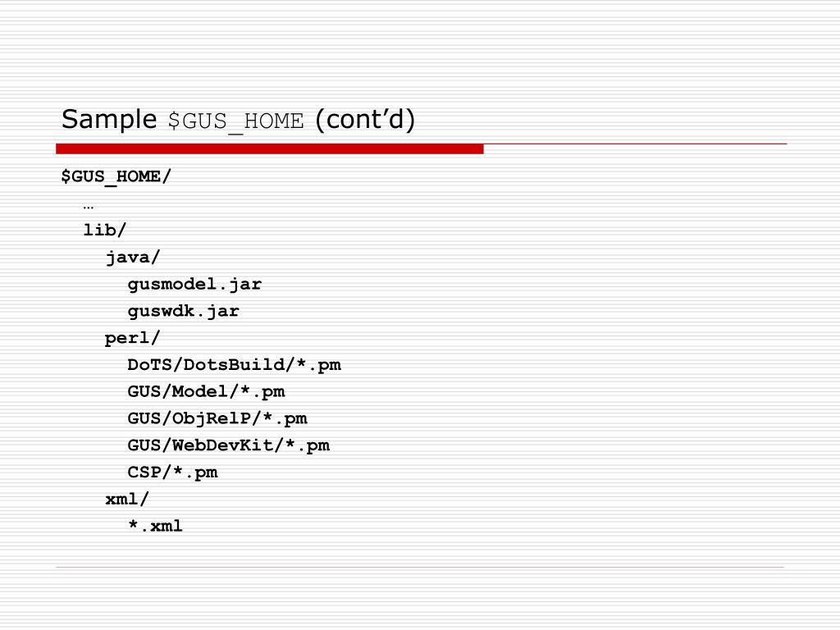Viewport: 840px width, 630px height.
Task: Click the gusmodel.jar file entry
Action: click(194, 284)
